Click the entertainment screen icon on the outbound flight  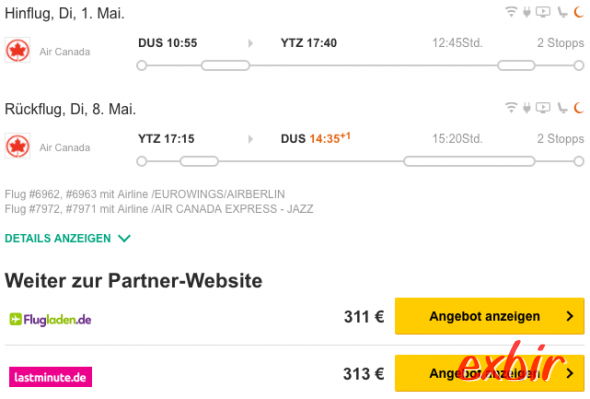[x=543, y=12]
